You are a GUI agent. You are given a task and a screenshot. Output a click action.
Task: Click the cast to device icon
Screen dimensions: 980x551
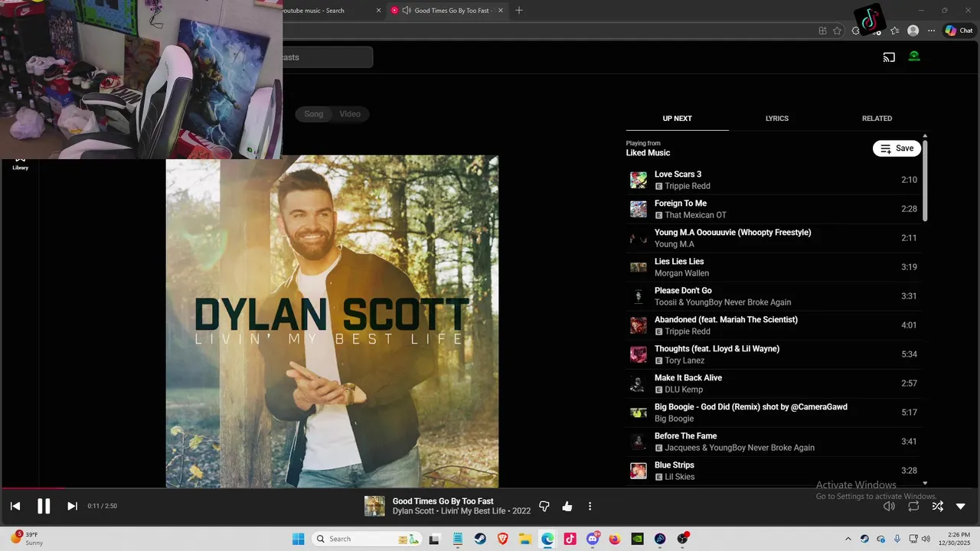(889, 57)
